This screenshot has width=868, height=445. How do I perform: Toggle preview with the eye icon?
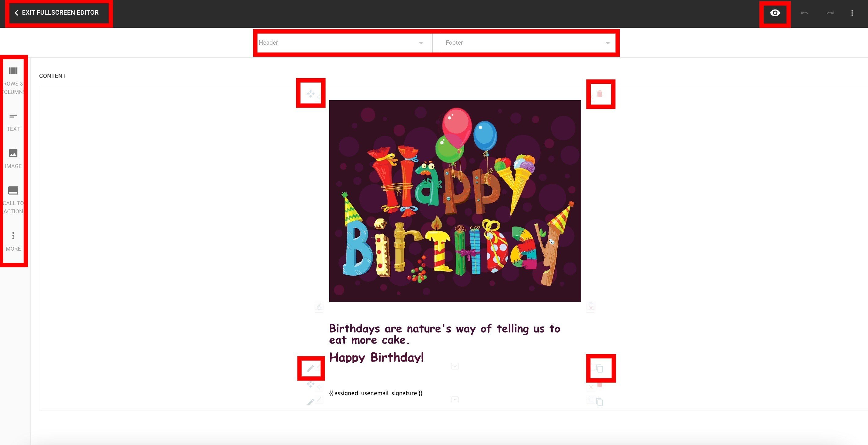point(775,13)
